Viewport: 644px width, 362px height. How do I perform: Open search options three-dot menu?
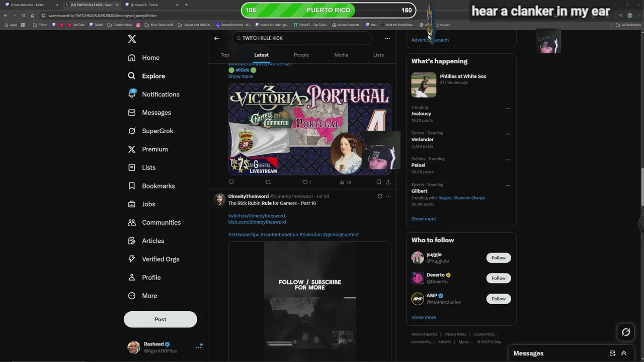[387, 38]
